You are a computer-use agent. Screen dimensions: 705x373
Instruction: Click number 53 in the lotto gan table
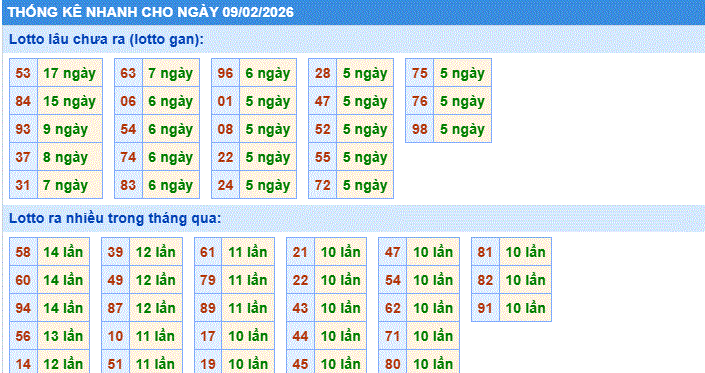tap(23, 73)
